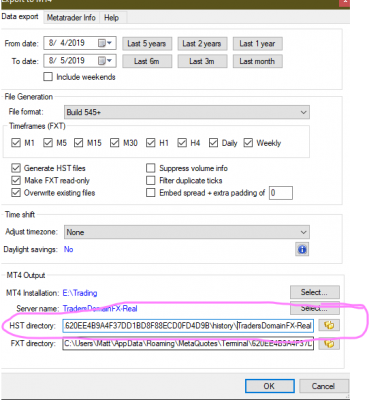Uncheck the H4 timeframe checkbox
The width and height of the screenshot is (369, 400).
182,143
